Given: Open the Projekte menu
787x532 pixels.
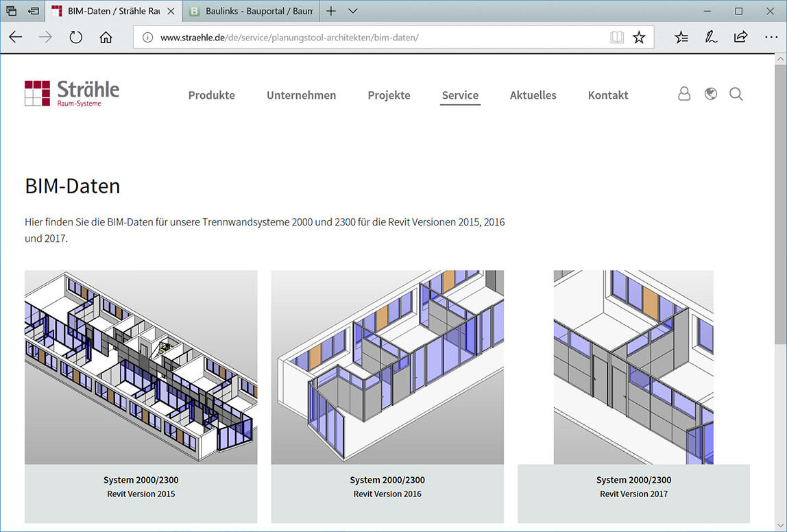Looking at the screenshot, I should pyautogui.click(x=389, y=95).
